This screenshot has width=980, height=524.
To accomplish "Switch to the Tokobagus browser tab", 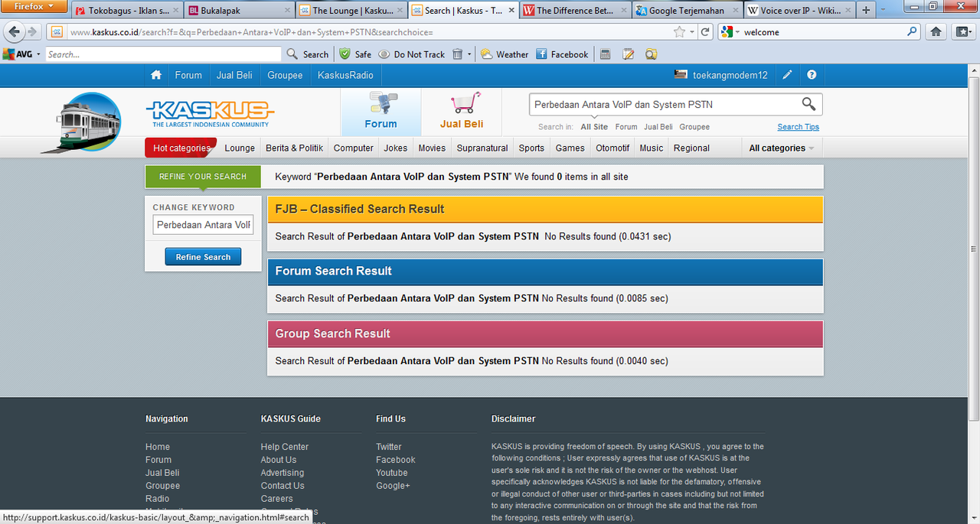I will coord(128,11).
